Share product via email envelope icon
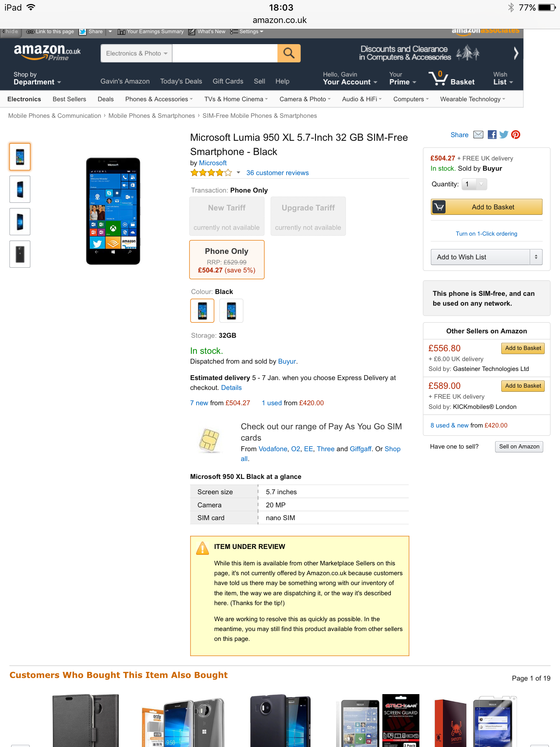Viewport: 560px width, 747px height. pyautogui.click(x=478, y=135)
